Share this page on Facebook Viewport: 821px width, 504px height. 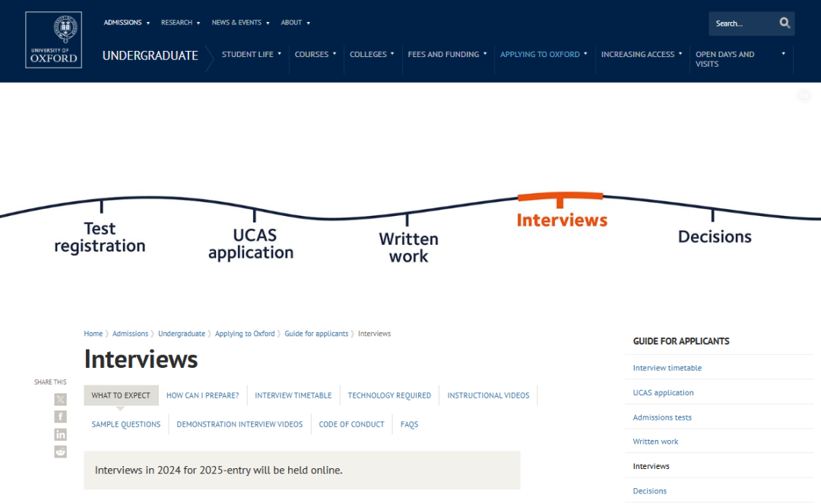[x=61, y=417]
